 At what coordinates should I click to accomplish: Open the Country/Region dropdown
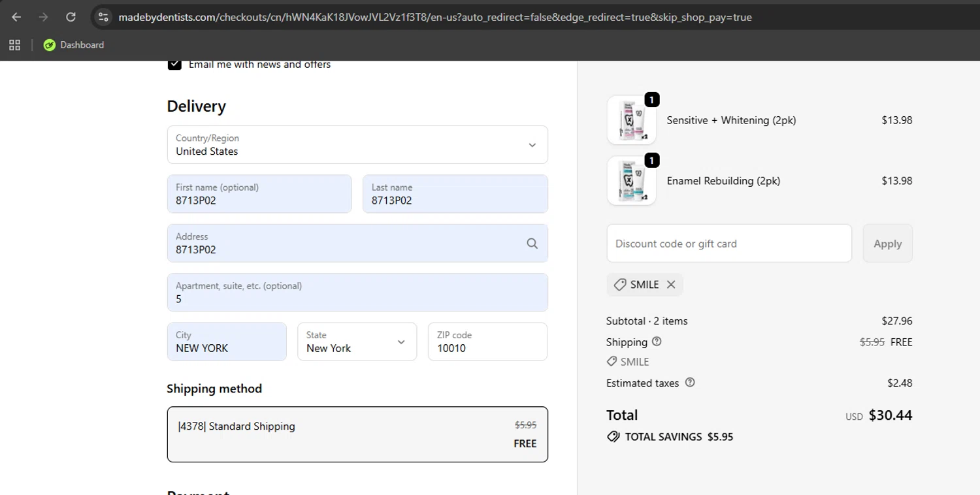[x=357, y=144]
